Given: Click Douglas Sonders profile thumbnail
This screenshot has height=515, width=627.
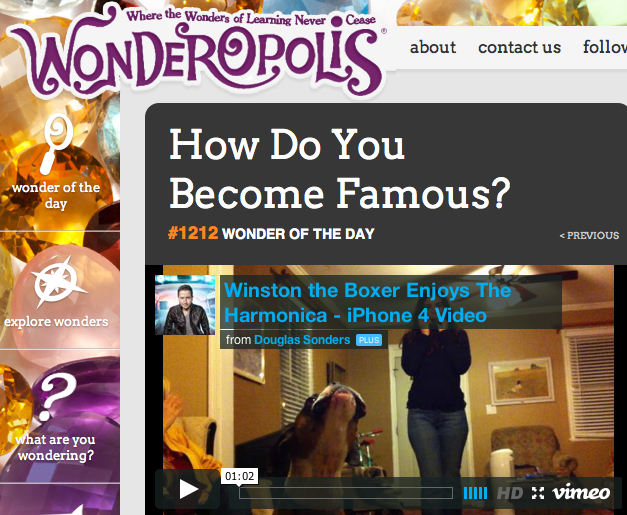Looking at the screenshot, I should tap(185, 305).
